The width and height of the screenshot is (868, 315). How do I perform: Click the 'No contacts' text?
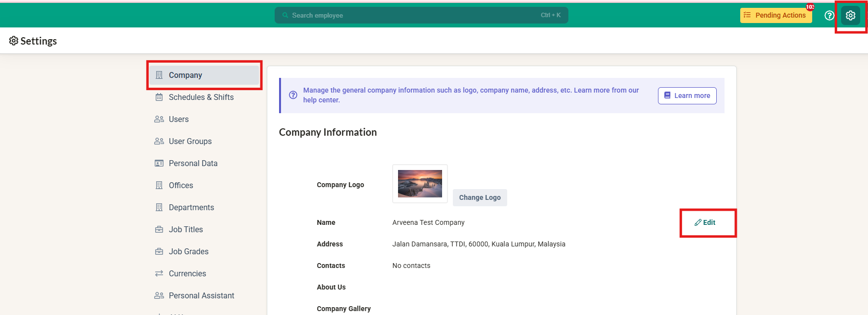coord(411,266)
